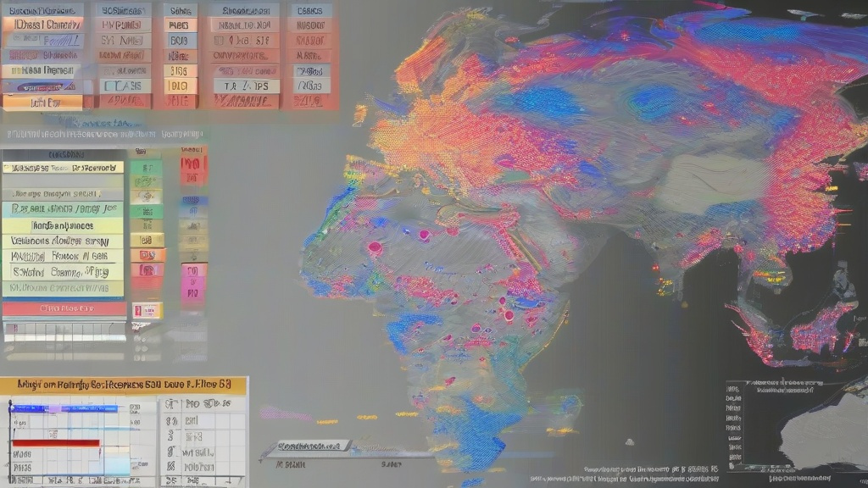The height and width of the screenshot is (488, 868).
Task: Toggle the red-pink "IMO" legend cell
Action: (x=193, y=167)
